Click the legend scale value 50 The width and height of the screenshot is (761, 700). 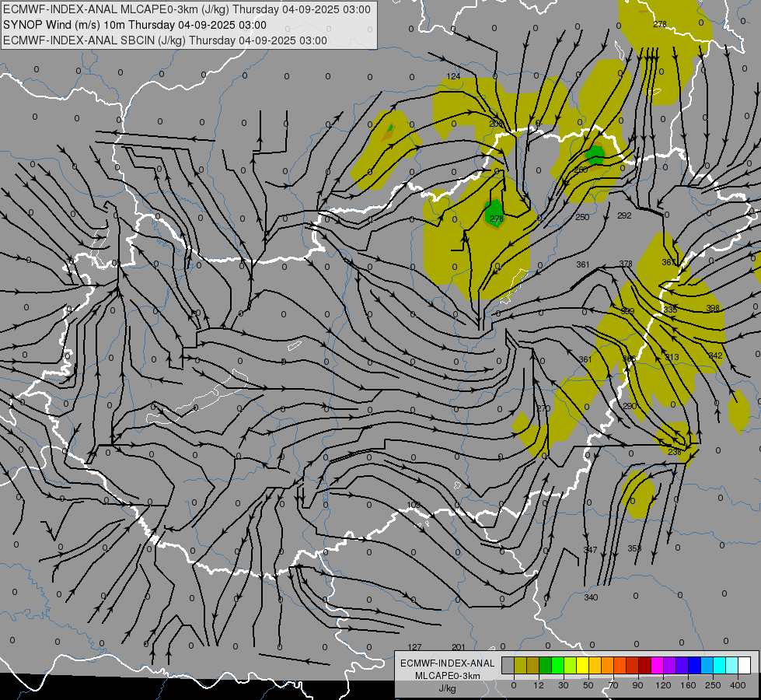click(x=588, y=685)
